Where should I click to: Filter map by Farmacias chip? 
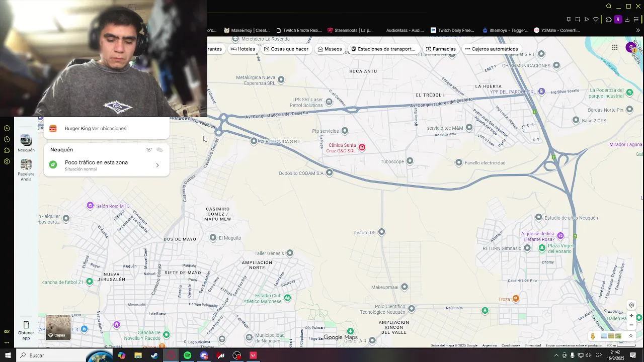click(440, 49)
